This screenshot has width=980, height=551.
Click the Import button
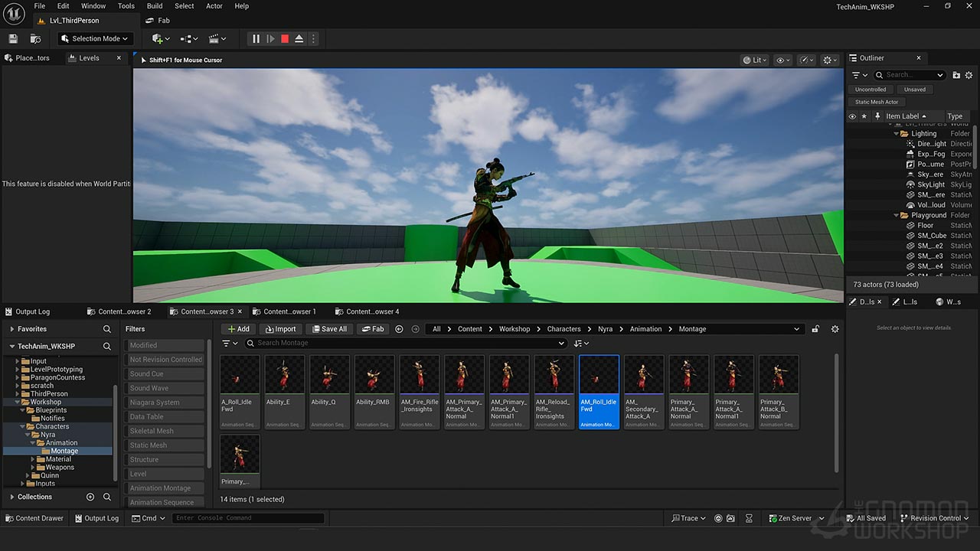pyautogui.click(x=280, y=329)
